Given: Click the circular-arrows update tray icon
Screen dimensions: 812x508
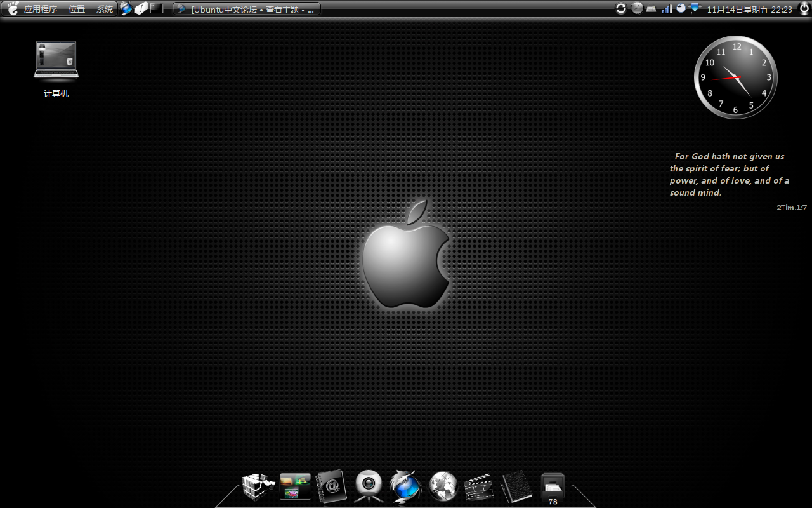Looking at the screenshot, I should [621, 8].
